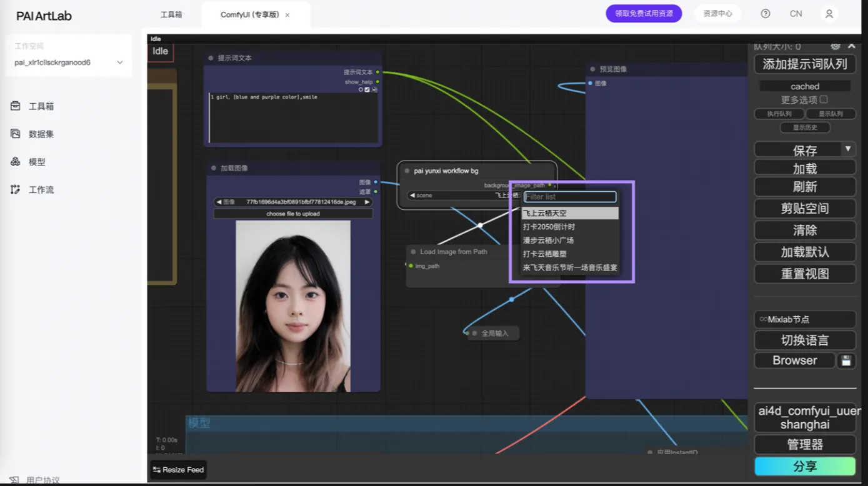Image resolution: width=868 pixels, height=486 pixels.
Task: Expand the workspace selector pai_xlr1cllsckrganood6
Action: point(69,62)
